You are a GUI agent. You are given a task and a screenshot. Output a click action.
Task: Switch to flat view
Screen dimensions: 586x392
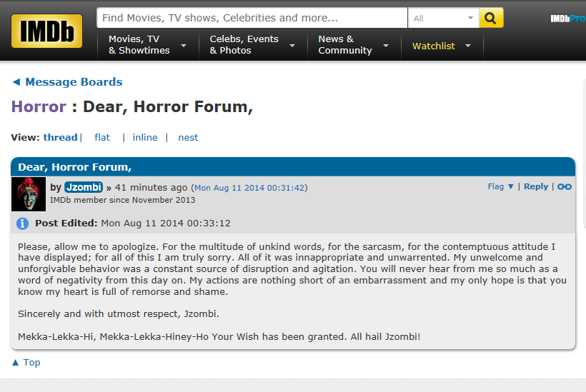pyautogui.click(x=102, y=137)
